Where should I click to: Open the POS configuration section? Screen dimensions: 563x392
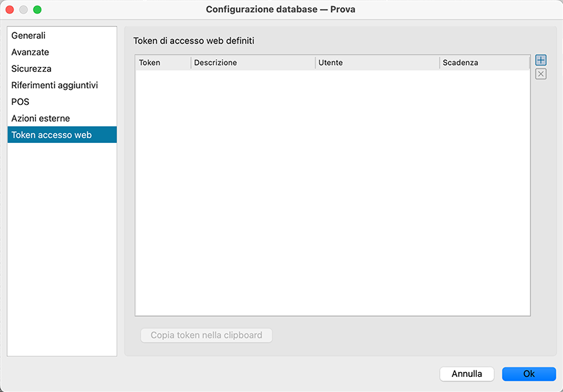[21, 102]
